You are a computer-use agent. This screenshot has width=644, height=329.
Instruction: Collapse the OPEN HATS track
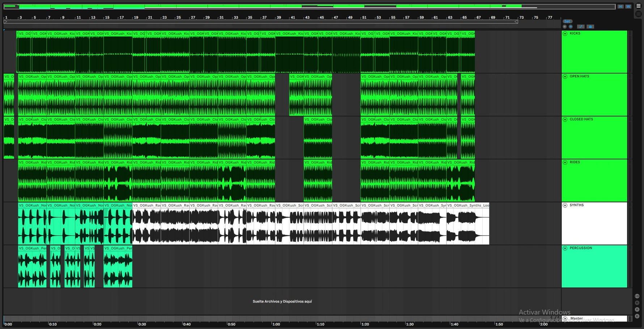point(565,76)
